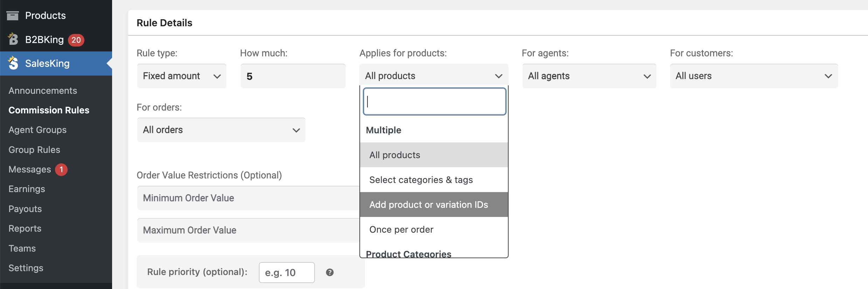The width and height of the screenshot is (868, 289).
Task: Open the For orders dropdown
Action: (x=221, y=130)
